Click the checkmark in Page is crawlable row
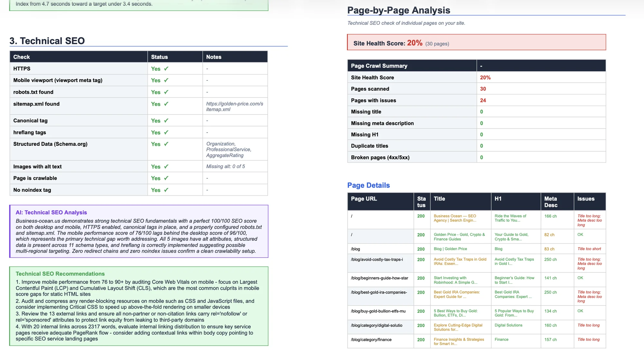The image size is (644, 355). pos(166,178)
